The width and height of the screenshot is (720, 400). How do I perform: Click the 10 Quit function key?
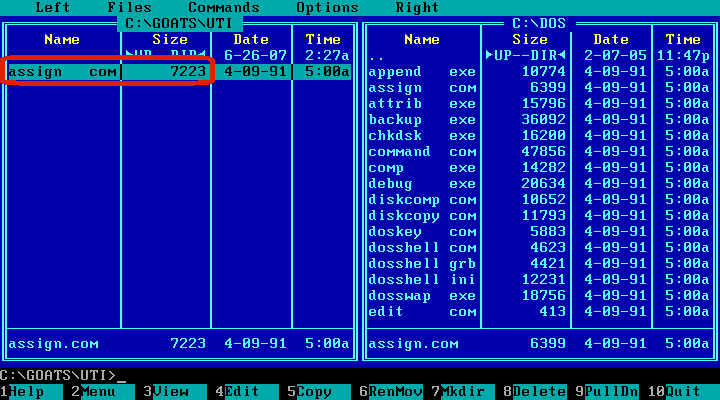coord(683,392)
